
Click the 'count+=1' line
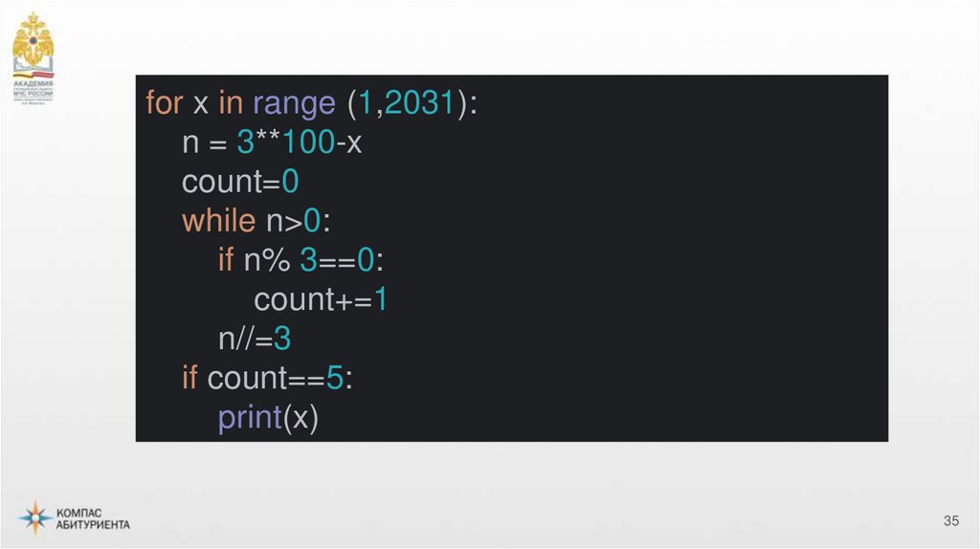[x=320, y=299]
